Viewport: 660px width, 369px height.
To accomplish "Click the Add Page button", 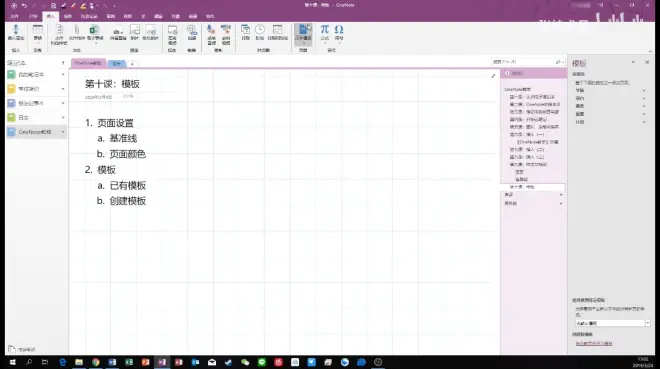I will 532,73.
